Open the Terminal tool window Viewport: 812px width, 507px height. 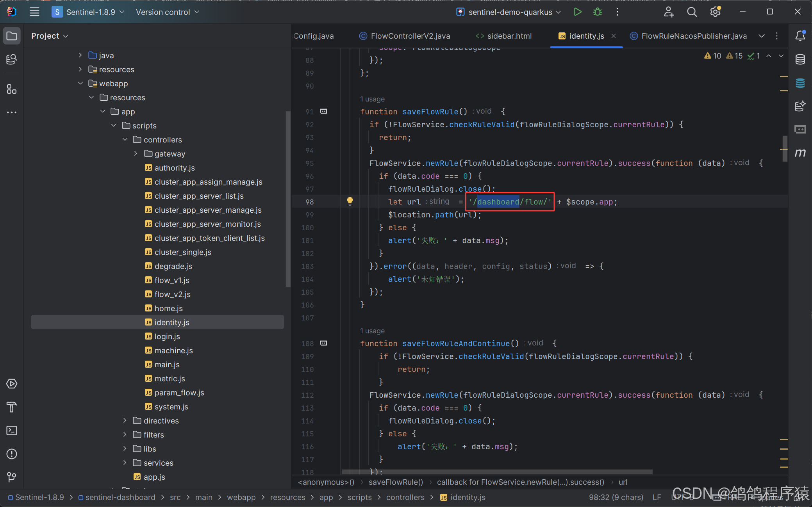(12, 431)
